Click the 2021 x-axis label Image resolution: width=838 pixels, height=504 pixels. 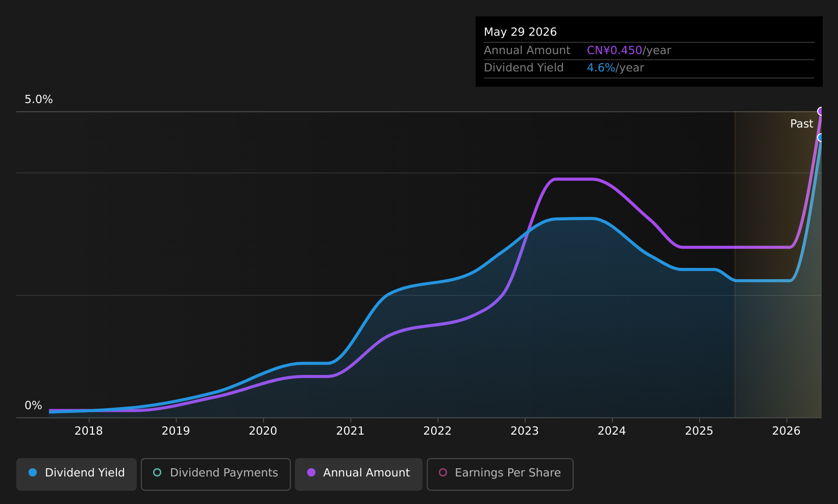350,431
